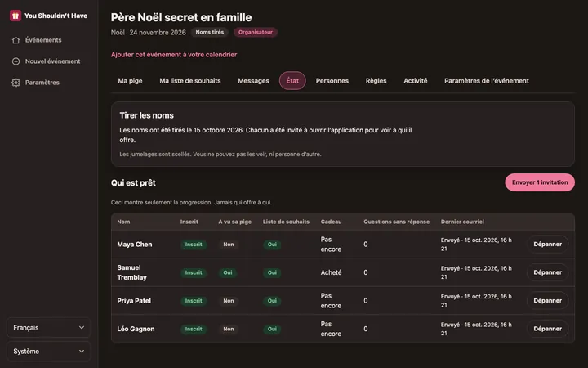Click the Liste de souhaits column header
Screen dimensions: 588x368
286,222
